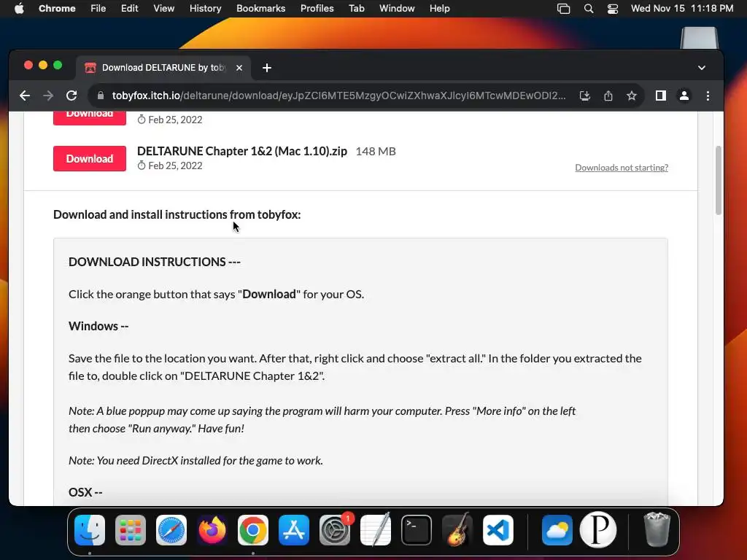
Task: Open TextEdit from the Dock
Action: pos(376,530)
